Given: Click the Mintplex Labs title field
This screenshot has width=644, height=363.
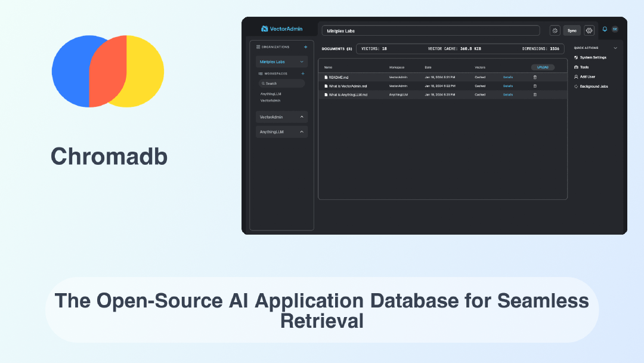Looking at the screenshot, I should [431, 31].
